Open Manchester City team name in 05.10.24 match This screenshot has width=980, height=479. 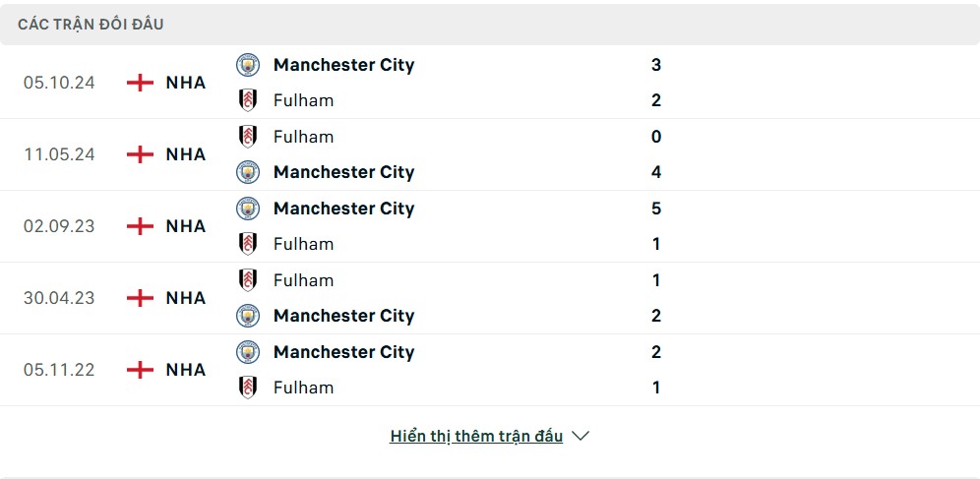pos(343,65)
